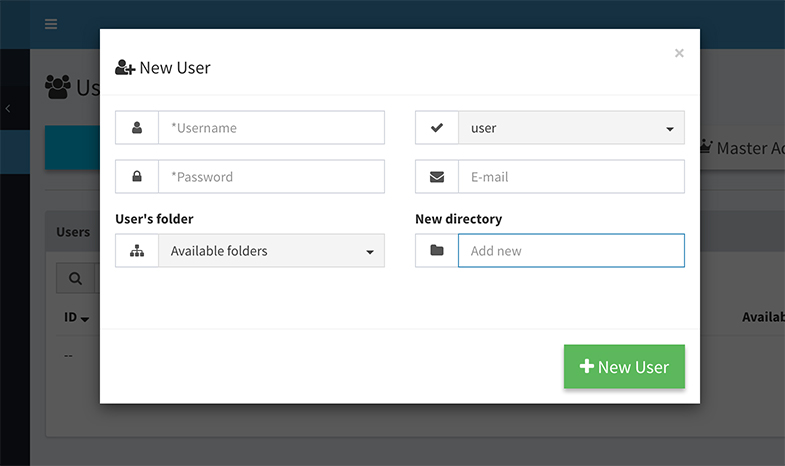
Task: Click the padlock icon beside Password
Action: pos(137,177)
